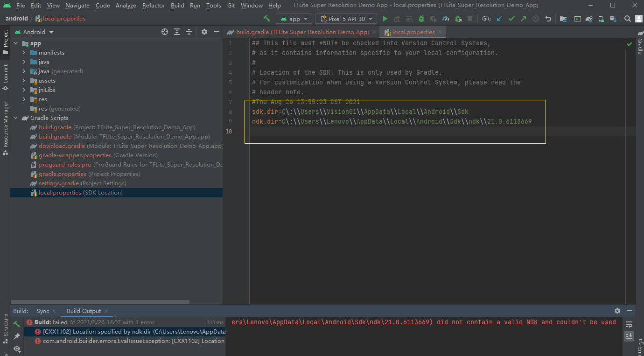Screen dimensions: 644x356
Task: Click the Git Update Project arrow
Action: tap(500, 19)
